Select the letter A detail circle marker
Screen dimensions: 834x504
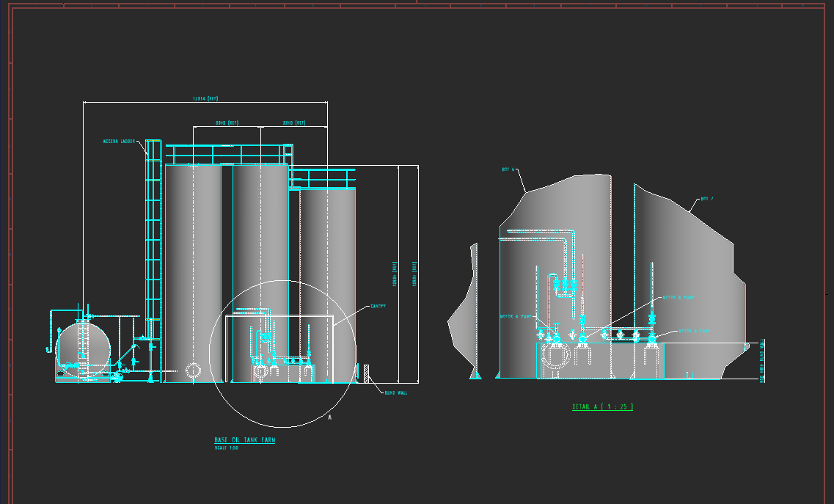coord(330,417)
